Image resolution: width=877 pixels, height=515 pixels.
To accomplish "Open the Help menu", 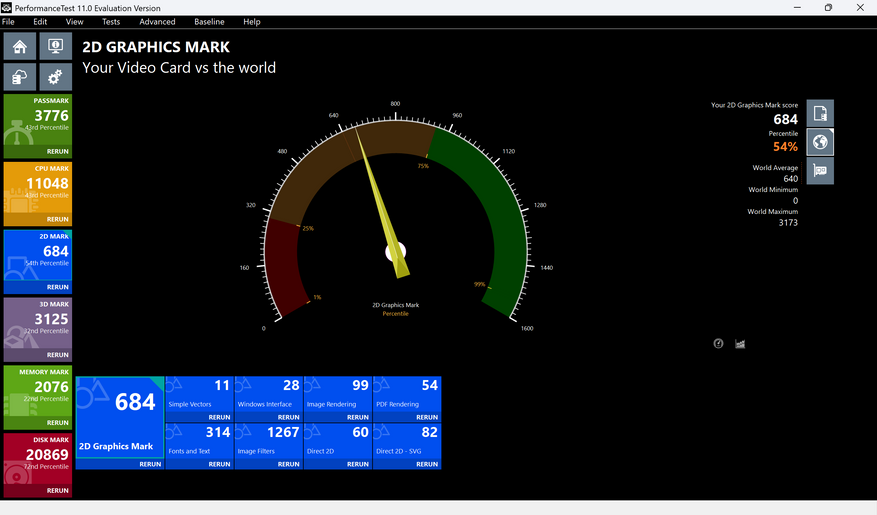I will point(252,22).
